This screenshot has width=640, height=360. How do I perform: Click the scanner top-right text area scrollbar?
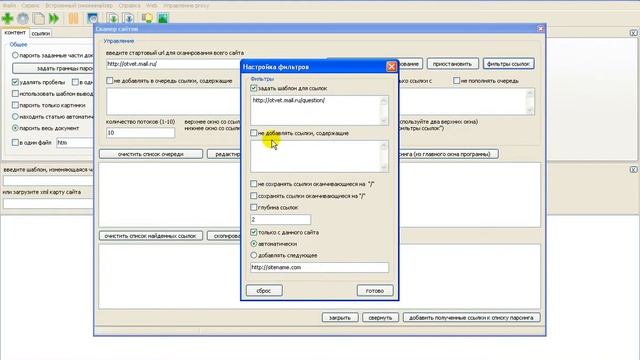(x=530, y=102)
